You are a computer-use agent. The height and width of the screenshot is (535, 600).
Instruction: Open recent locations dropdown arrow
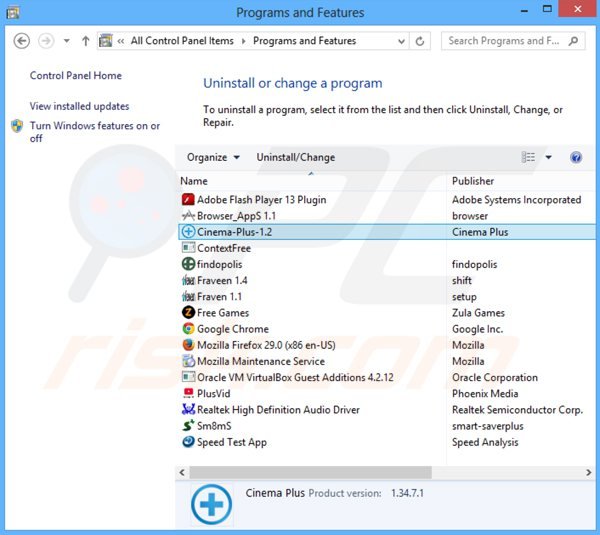(x=67, y=41)
